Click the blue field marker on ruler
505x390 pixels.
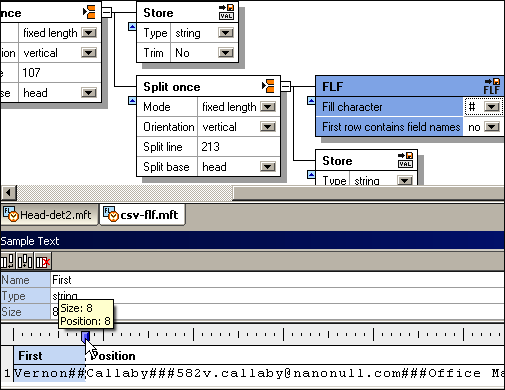tap(86, 336)
